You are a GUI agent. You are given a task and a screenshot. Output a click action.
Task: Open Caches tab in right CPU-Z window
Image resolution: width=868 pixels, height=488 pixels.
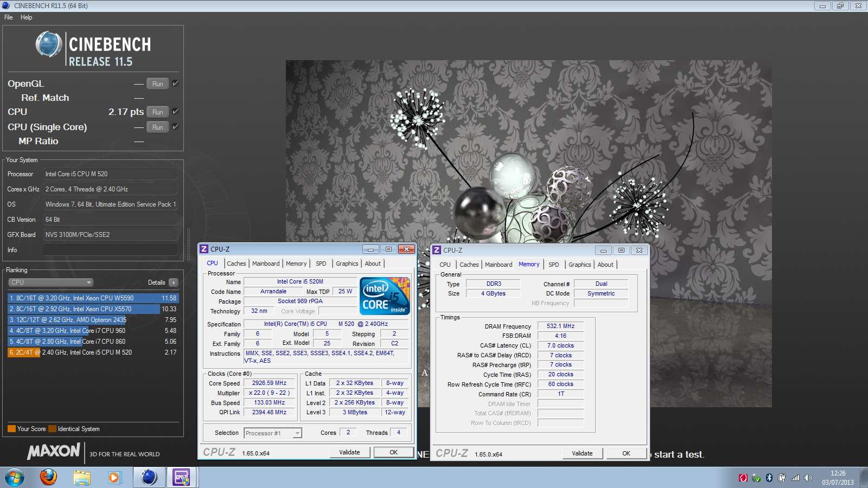[x=469, y=265]
